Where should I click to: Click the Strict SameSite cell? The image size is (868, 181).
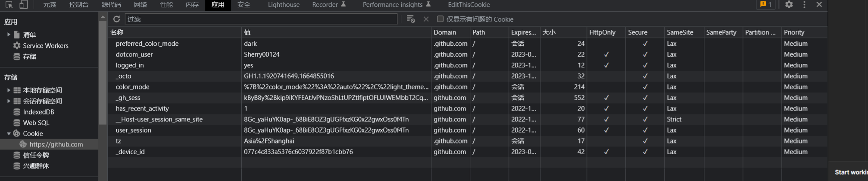coord(684,119)
